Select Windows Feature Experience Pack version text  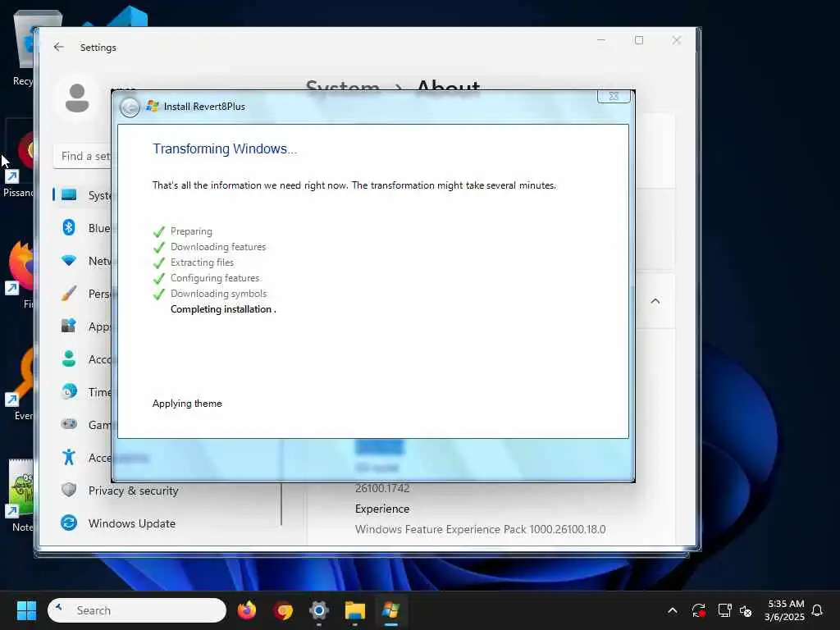(480, 529)
